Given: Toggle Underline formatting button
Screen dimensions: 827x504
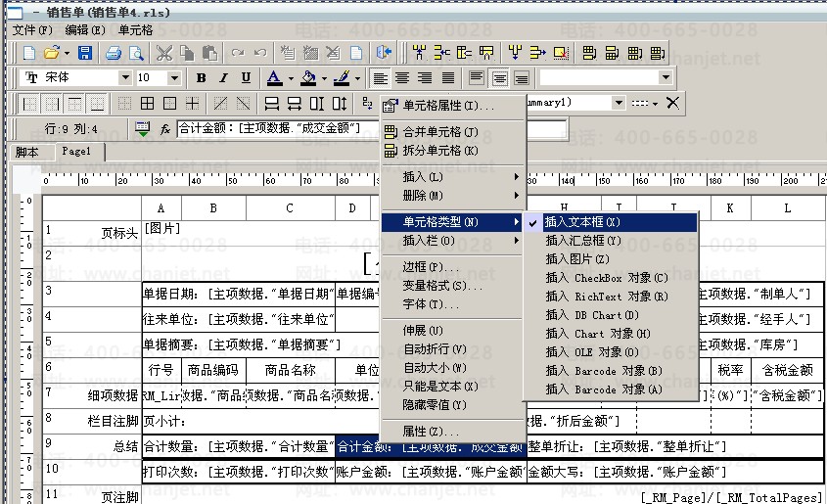Looking at the screenshot, I should pyautogui.click(x=246, y=77).
